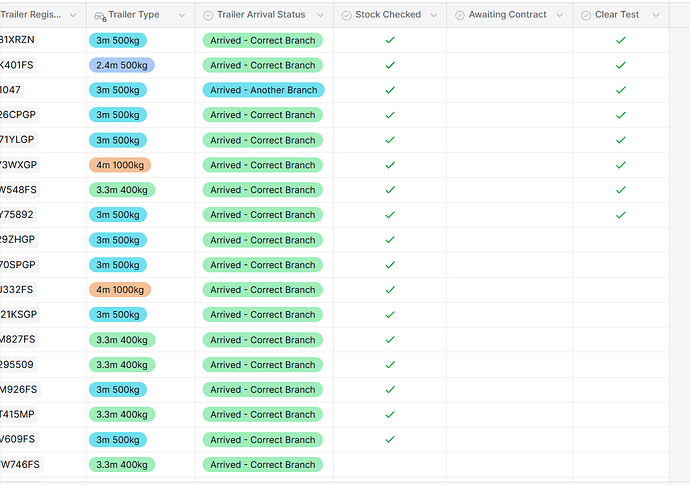
Task: Click the 3.3m 400kg tag in row T415MP
Action: click(122, 414)
